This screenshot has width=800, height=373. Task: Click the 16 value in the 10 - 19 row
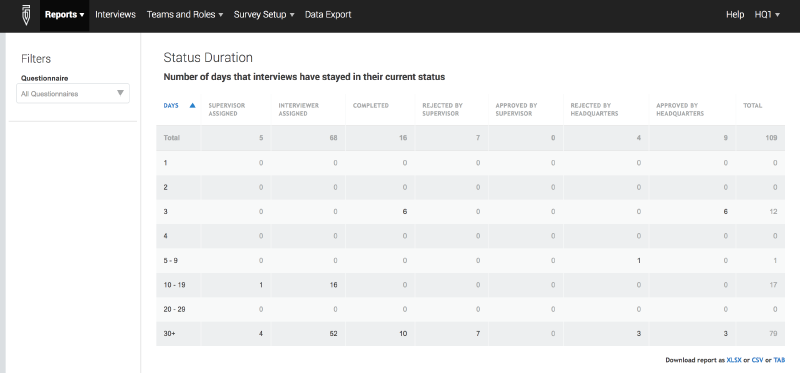[x=333, y=285]
